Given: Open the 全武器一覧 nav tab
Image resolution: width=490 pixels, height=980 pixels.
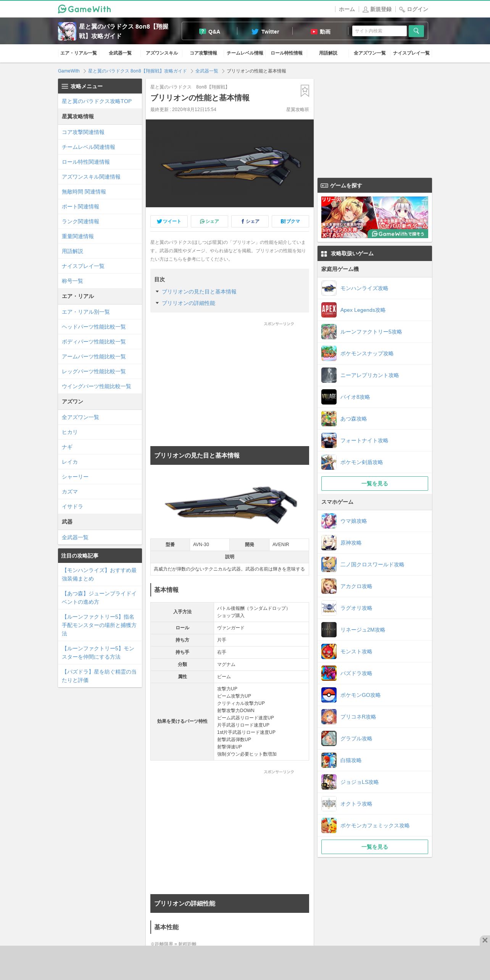Looking at the screenshot, I should pos(120,53).
